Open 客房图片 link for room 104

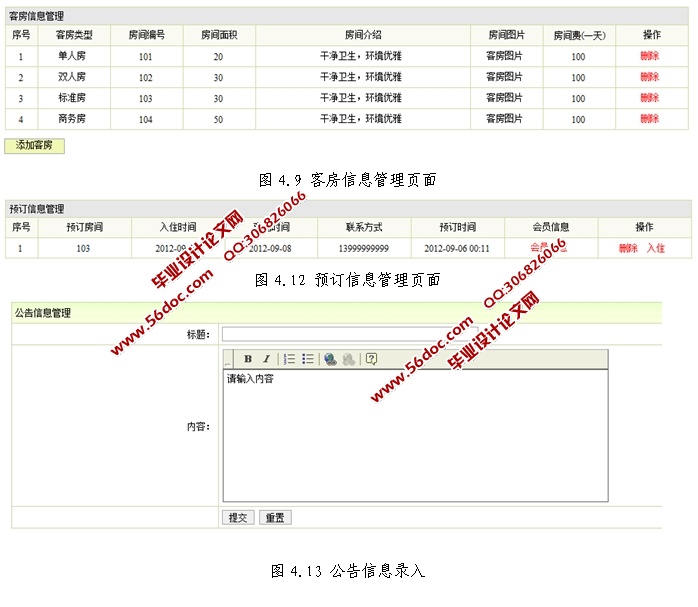[504, 119]
